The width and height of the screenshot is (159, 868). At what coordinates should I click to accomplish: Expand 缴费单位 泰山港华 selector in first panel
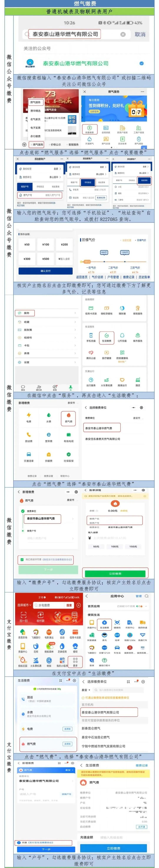pyautogui.click(x=55, y=177)
